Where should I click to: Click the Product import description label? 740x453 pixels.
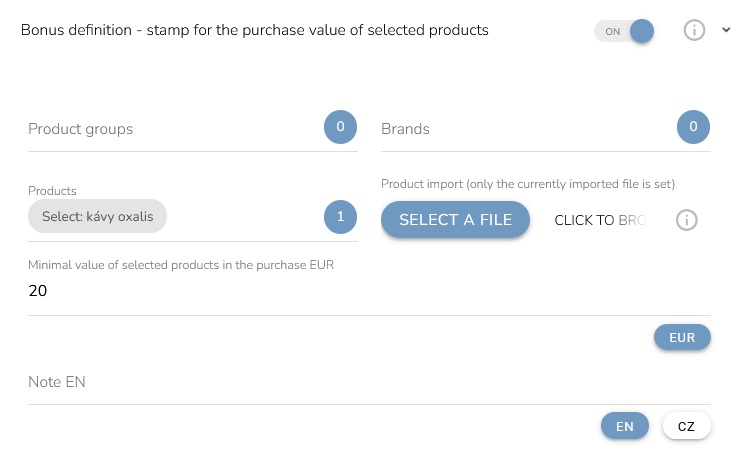[528, 184]
